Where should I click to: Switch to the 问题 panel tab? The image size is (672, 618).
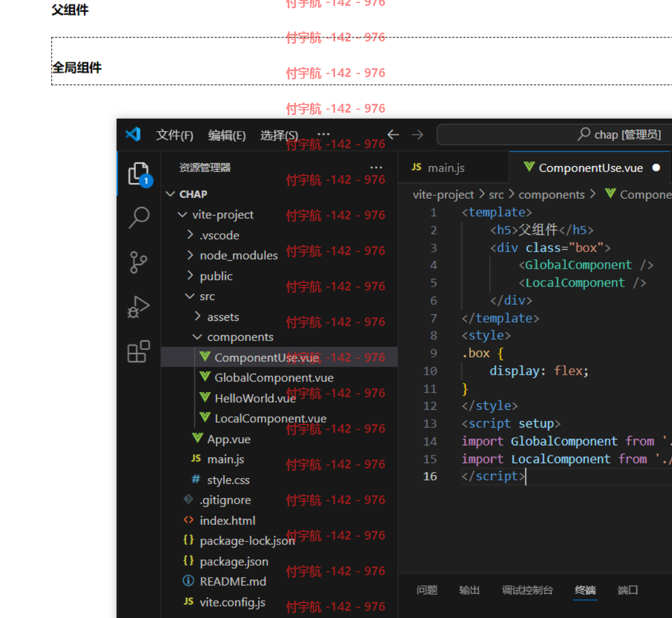(x=427, y=590)
